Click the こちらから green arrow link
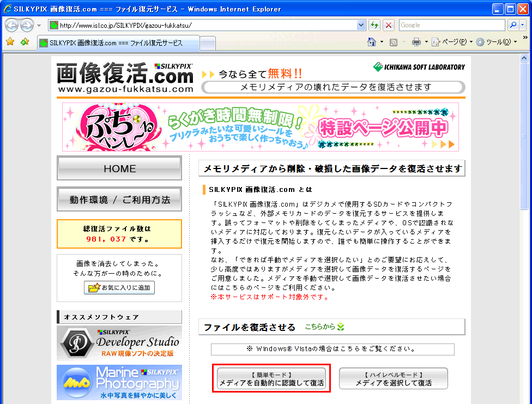The width and height of the screenshot is (532, 404). click(x=325, y=327)
